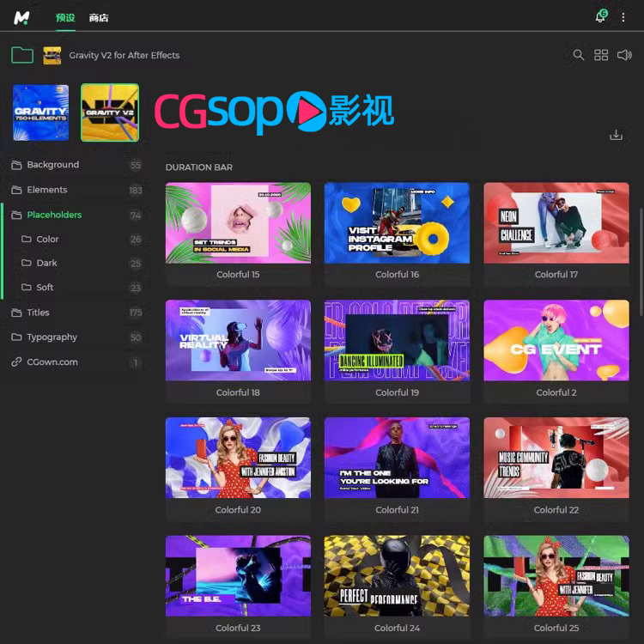Screen dimensions: 644x644
Task: Open the CGown.com link item
Action: [x=52, y=362]
